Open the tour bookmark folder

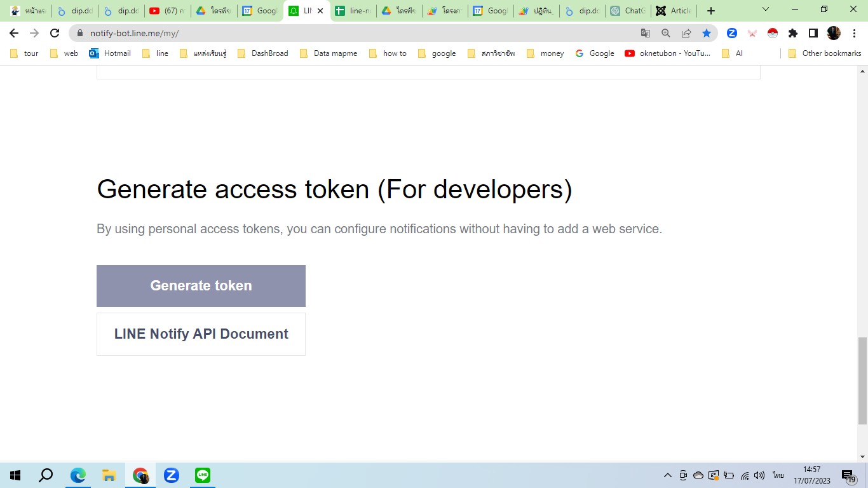25,53
